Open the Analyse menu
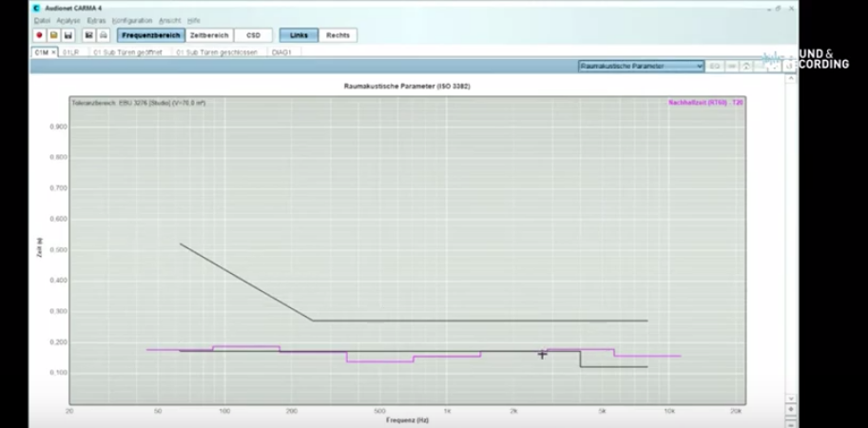The image size is (868, 428). 68,20
